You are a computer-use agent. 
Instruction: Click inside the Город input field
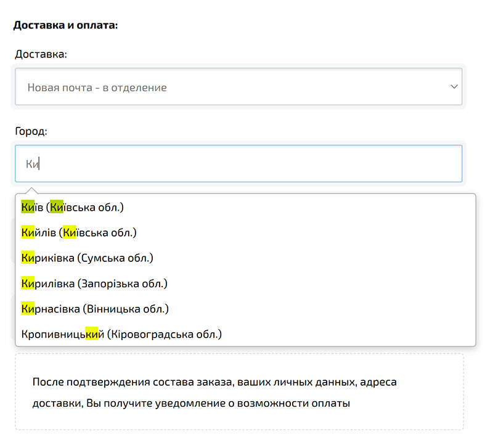click(x=185, y=163)
